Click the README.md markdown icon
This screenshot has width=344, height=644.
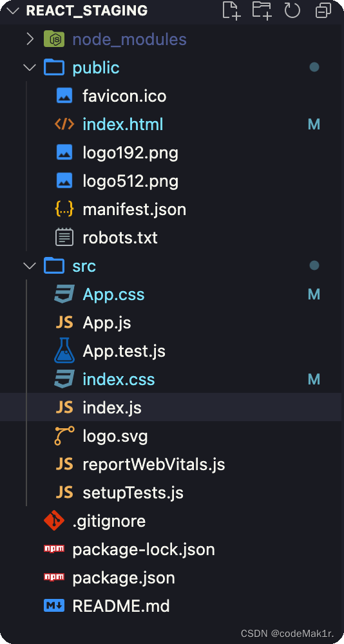(x=54, y=606)
